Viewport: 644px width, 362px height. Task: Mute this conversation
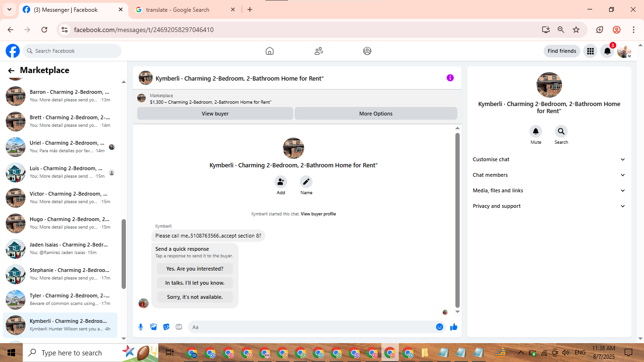[x=536, y=132]
